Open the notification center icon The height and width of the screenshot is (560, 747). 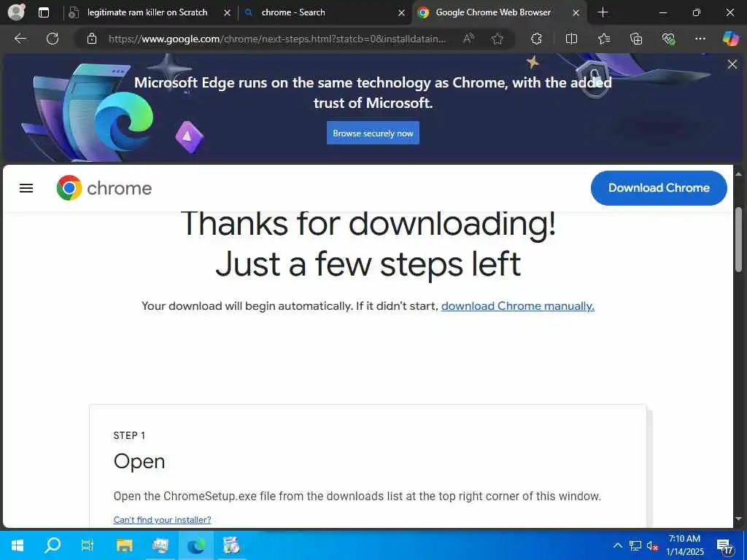click(724, 546)
